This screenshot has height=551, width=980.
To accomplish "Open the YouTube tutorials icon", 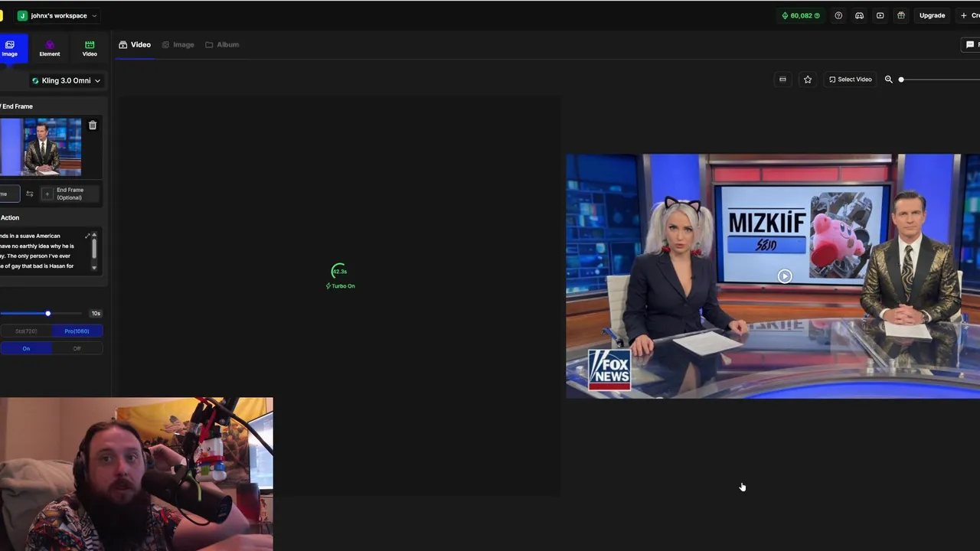I will click(x=880, y=15).
